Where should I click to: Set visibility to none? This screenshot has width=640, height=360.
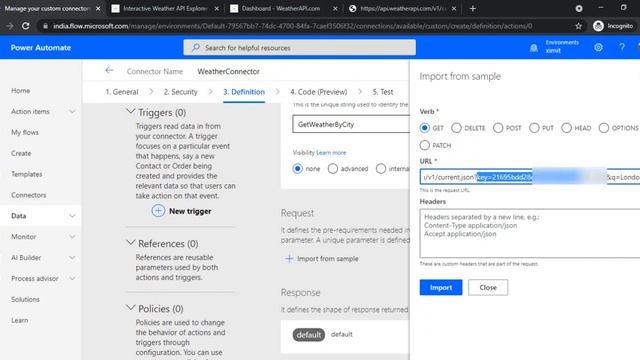(298, 169)
